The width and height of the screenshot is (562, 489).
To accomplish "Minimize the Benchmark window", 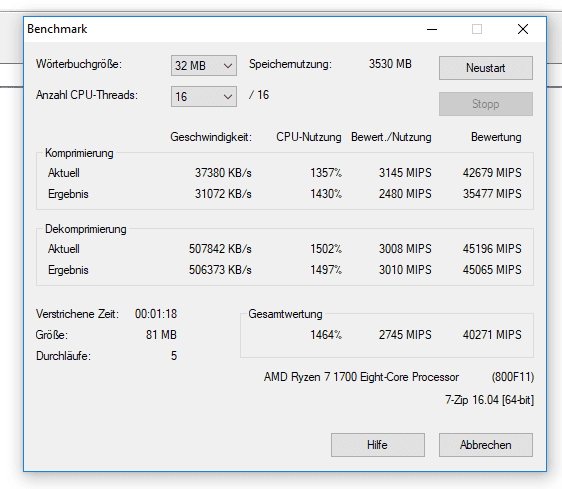I will 432,29.
